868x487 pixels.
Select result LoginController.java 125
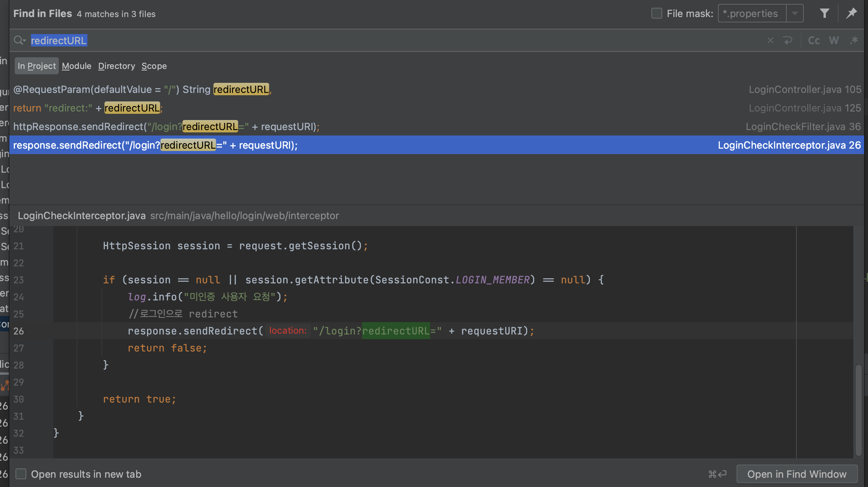[436, 108]
